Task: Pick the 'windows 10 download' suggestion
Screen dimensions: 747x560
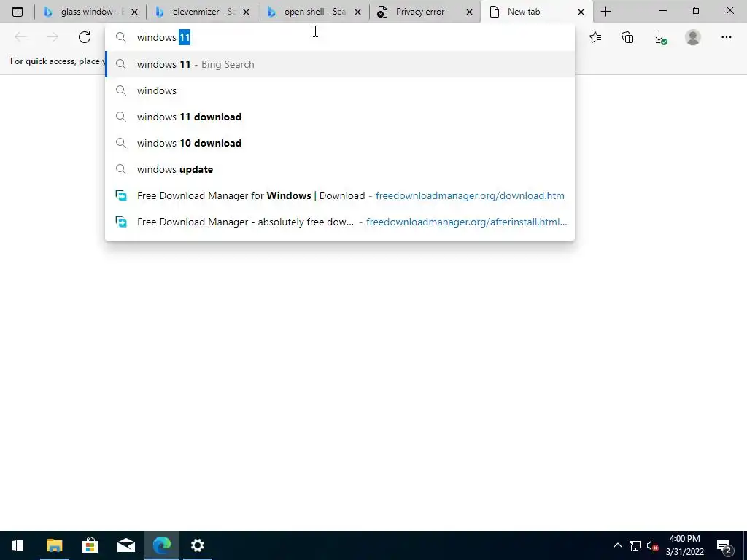Action: click(340, 143)
